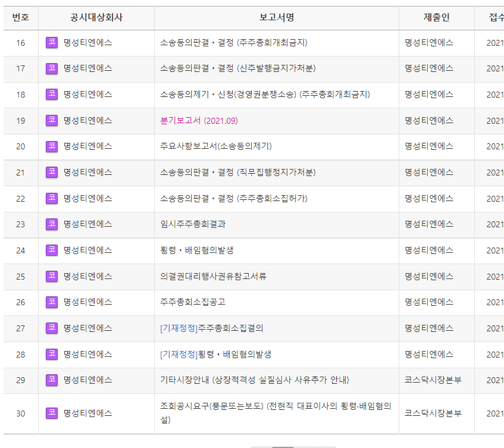The width and height of the screenshot is (504, 448).
Task: Open the [기재정정]횡령ㆍ배임혐의발생 report
Action: tap(215, 355)
